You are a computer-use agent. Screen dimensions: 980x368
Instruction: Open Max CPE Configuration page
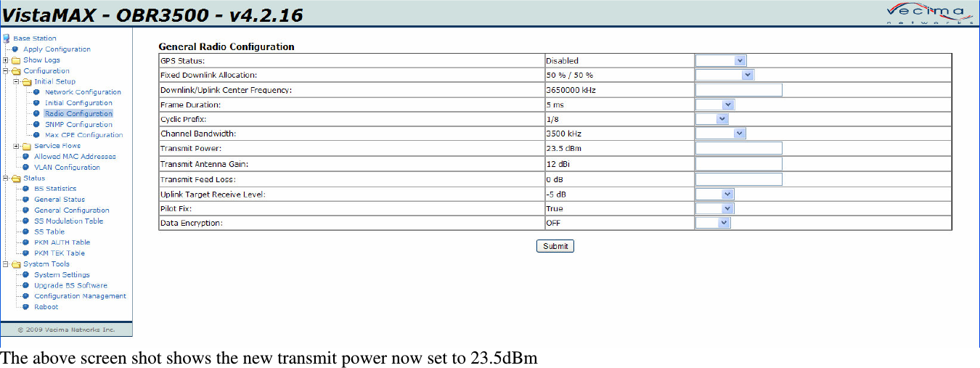(x=83, y=135)
